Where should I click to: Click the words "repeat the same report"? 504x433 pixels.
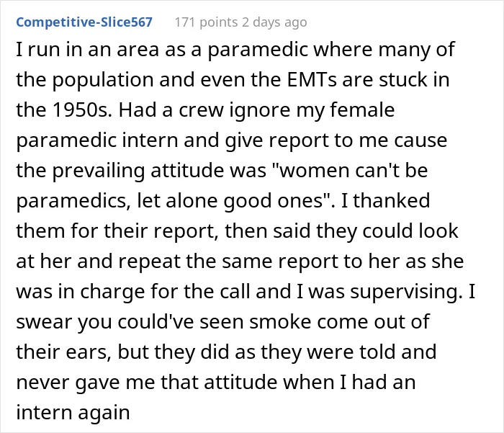pos(229,262)
